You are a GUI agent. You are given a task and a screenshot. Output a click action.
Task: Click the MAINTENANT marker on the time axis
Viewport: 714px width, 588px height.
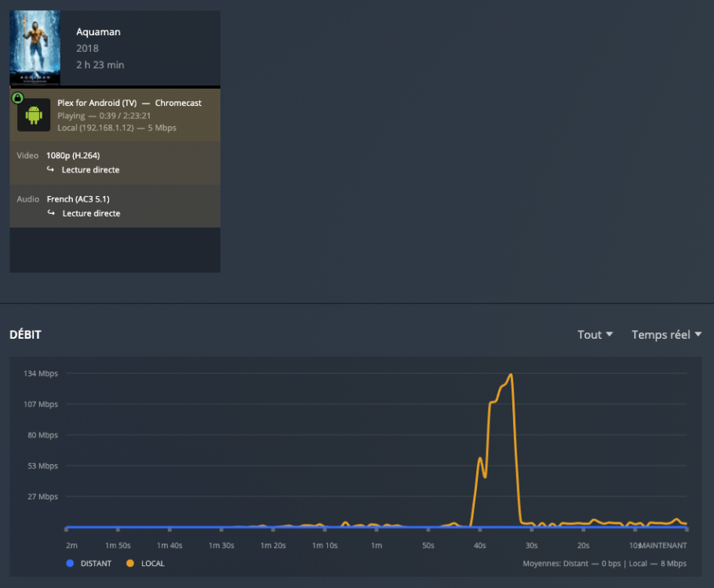tap(663, 545)
